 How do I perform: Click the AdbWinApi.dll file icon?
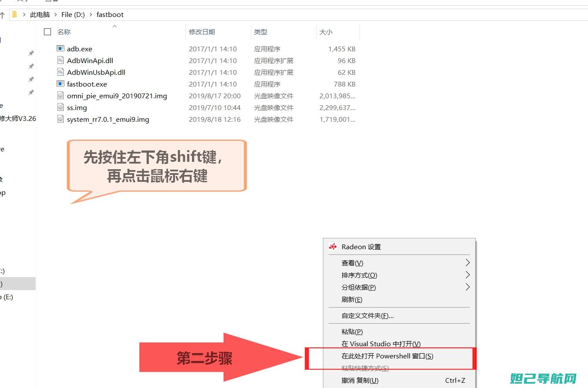[x=60, y=60]
